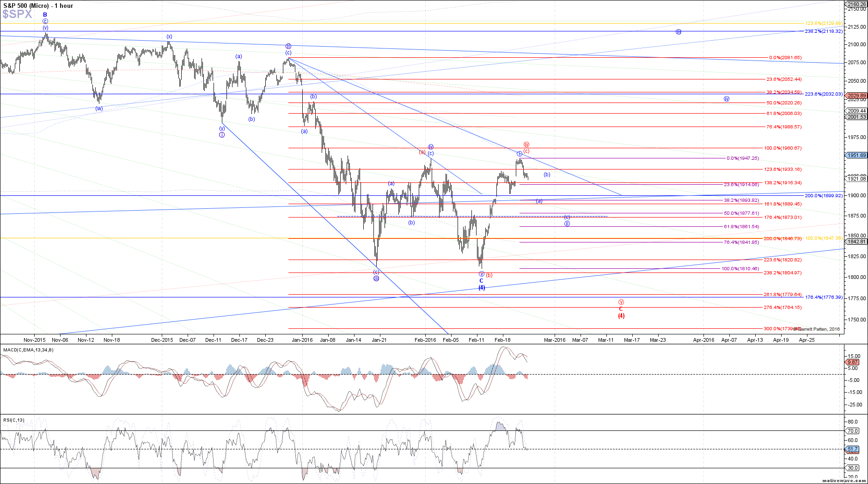Viewport: 868px width, 484px height.
Task: Click the 2009.44 price tag
Action: (x=856, y=111)
